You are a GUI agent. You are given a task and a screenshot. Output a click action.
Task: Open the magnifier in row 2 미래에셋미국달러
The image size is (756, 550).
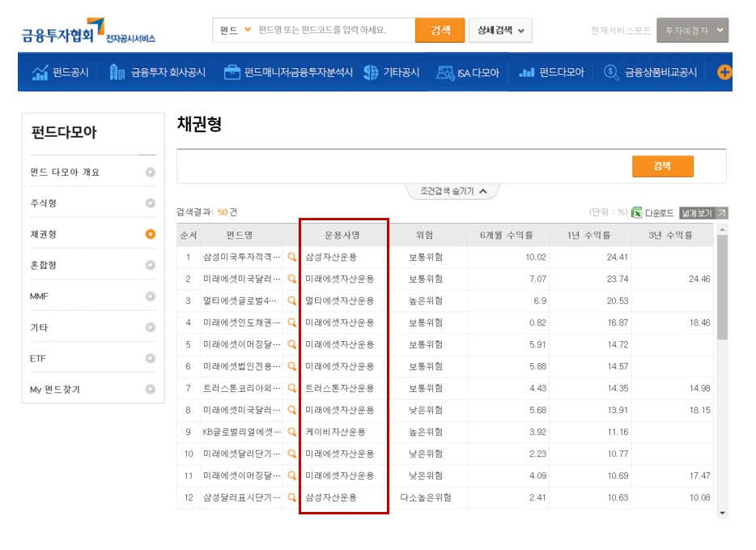[291, 279]
